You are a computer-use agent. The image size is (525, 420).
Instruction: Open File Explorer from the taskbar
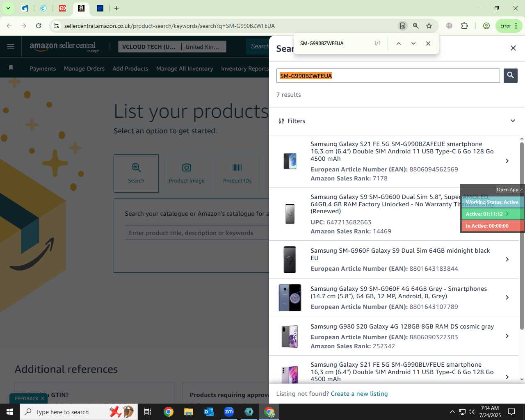click(188, 412)
